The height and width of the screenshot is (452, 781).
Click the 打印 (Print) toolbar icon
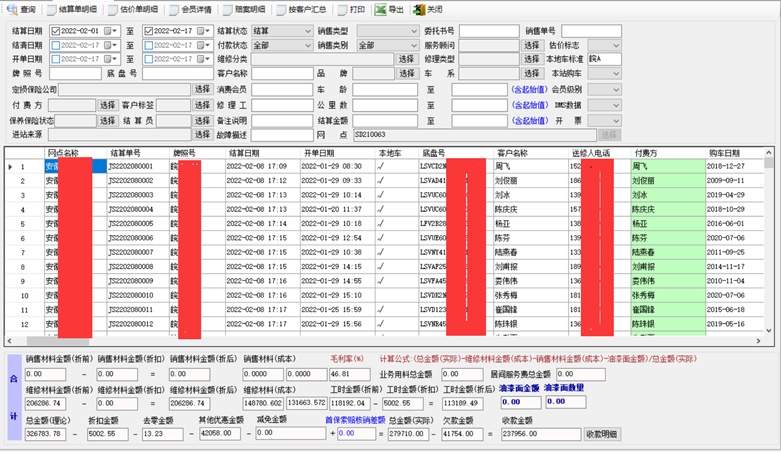(351, 9)
